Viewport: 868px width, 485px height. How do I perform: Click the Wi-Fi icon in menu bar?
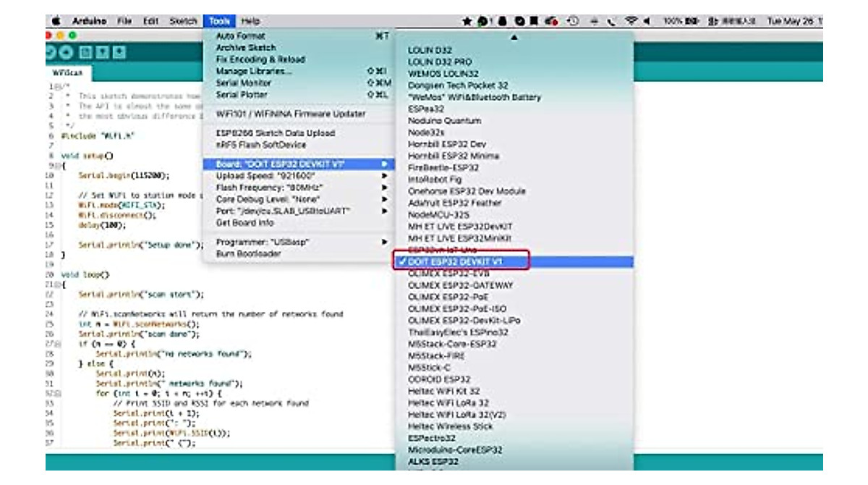point(631,20)
